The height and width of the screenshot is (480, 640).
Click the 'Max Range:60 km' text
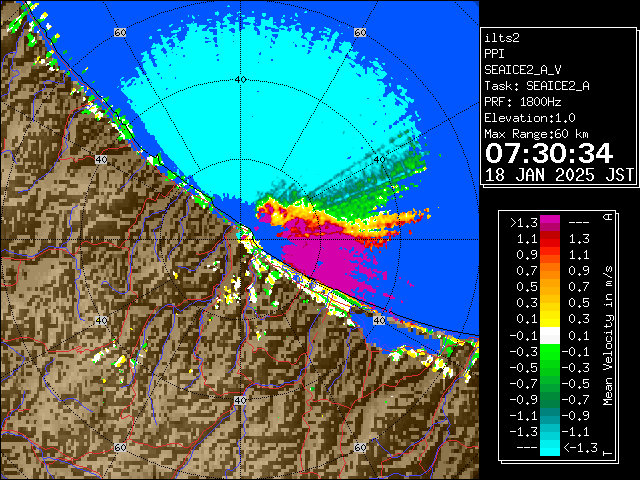point(536,134)
